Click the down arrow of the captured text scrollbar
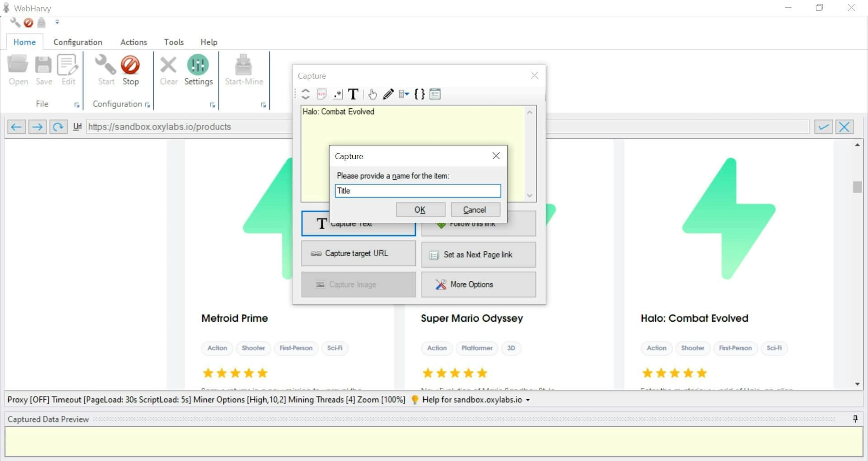Image resolution: width=868 pixels, height=461 pixels. click(x=530, y=195)
